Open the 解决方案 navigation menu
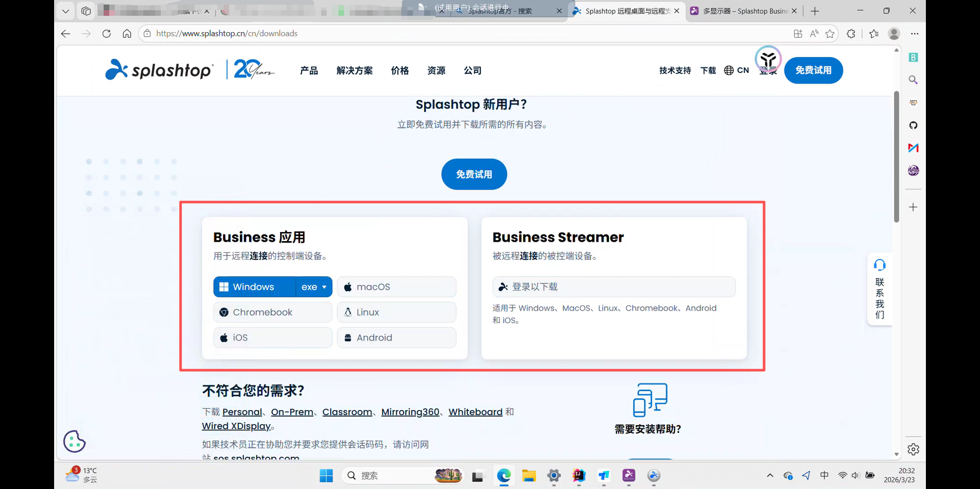The width and height of the screenshot is (980, 489). (x=354, y=70)
